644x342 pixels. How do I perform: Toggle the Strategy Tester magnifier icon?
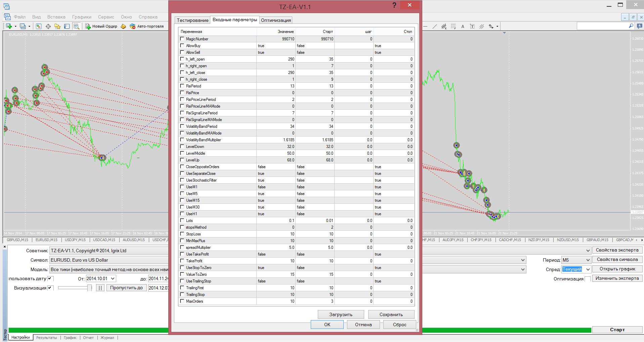point(76,26)
